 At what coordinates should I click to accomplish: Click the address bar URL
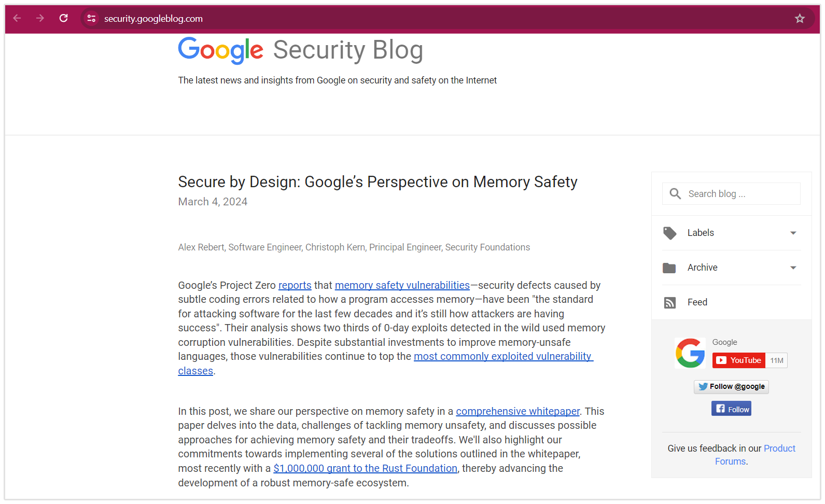[153, 19]
